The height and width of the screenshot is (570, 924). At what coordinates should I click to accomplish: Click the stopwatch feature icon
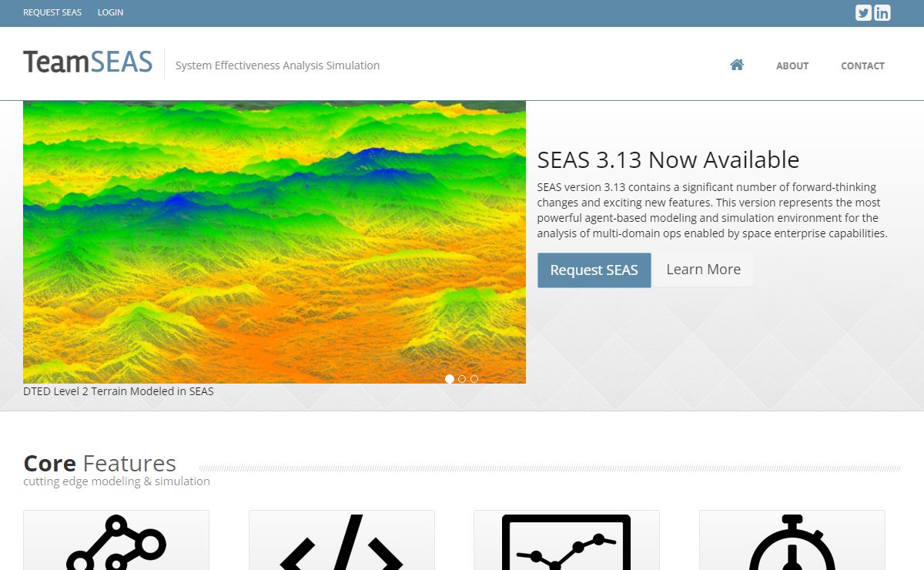click(x=792, y=542)
